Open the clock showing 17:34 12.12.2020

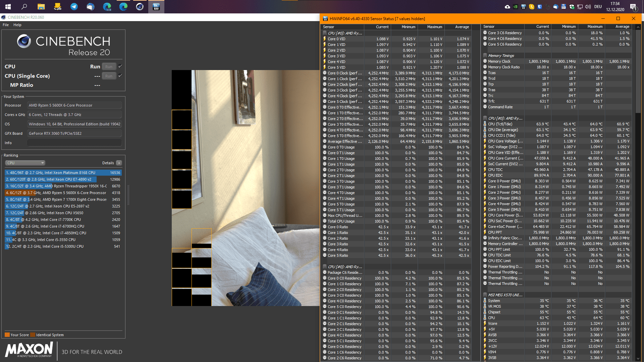pos(615,7)
